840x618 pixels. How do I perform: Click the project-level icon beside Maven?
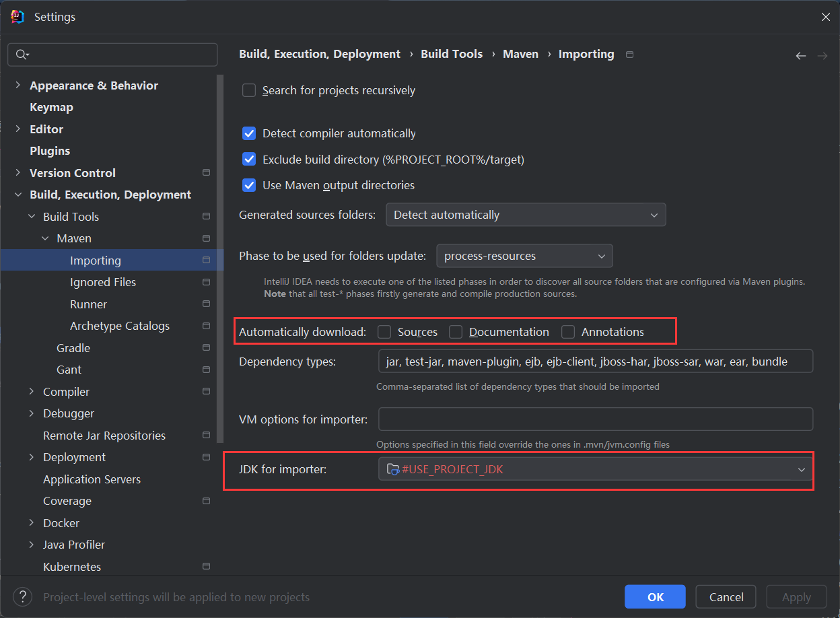206,238
